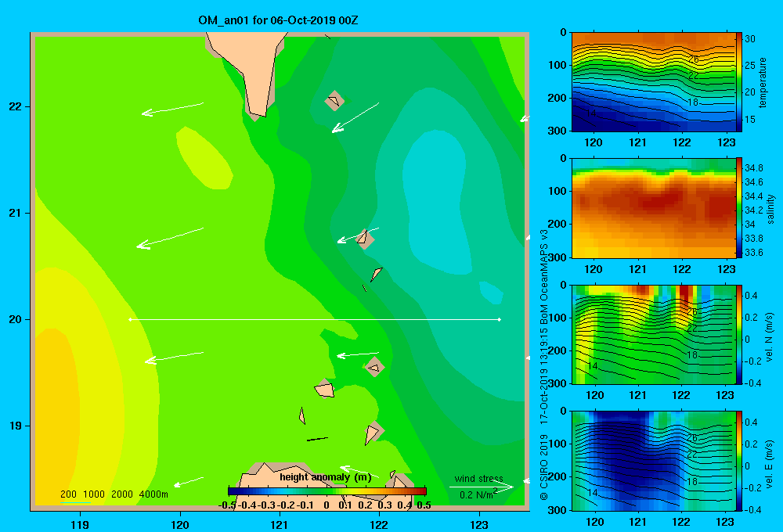Click the height anomaly color bar on map
The image size is (783, 532).
point(327,491)
